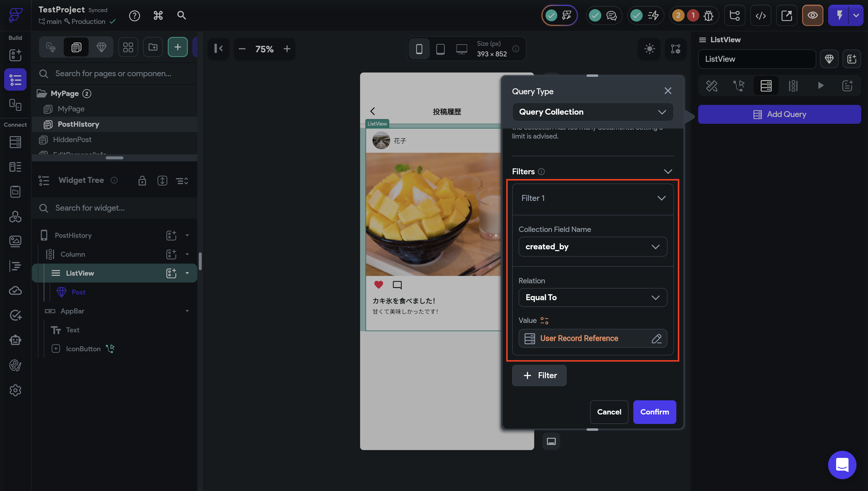Select tablet device size toggle
The height and width of the screenshot is (491, 868).
point(440,49)
